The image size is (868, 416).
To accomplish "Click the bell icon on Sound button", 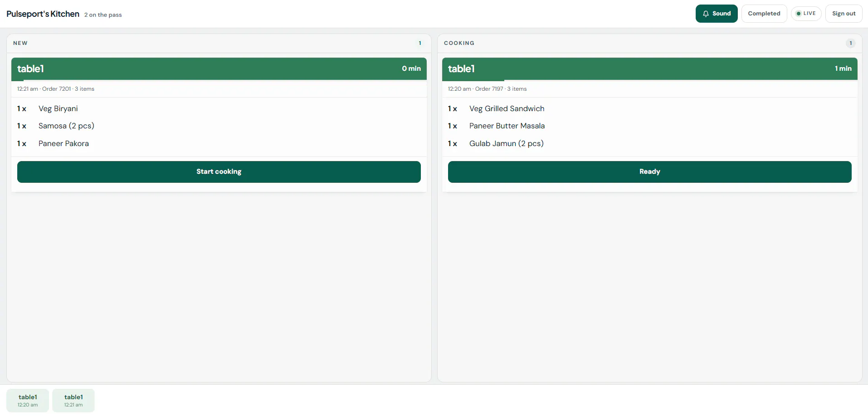I will point(706,14).
